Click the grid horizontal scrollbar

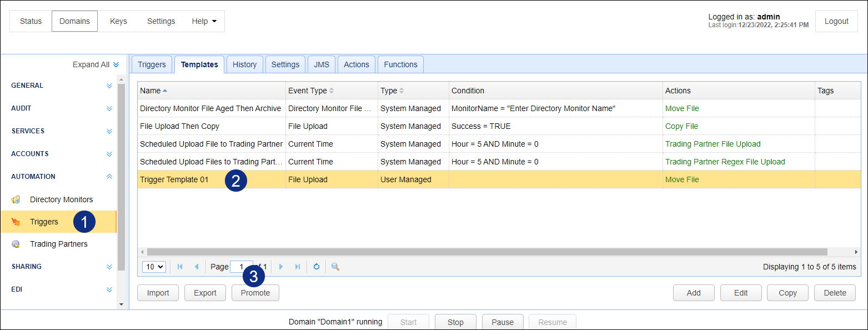(x=487, y=252)
